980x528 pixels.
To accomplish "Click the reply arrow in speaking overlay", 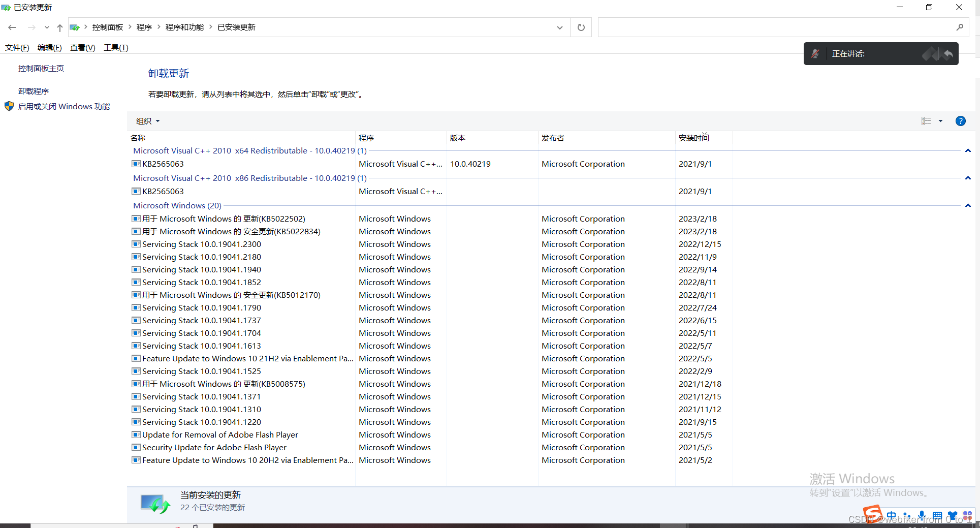I will pyautogui.click(x=948, y=54).
